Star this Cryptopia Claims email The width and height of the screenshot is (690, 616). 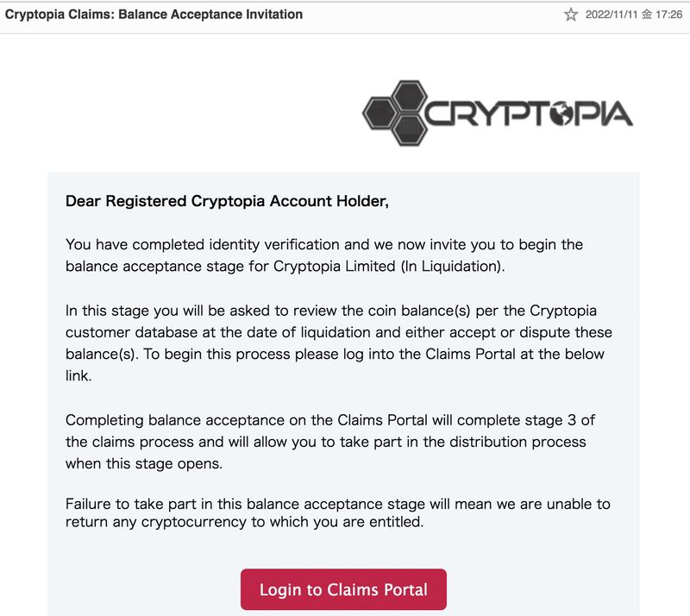point(571,15)
